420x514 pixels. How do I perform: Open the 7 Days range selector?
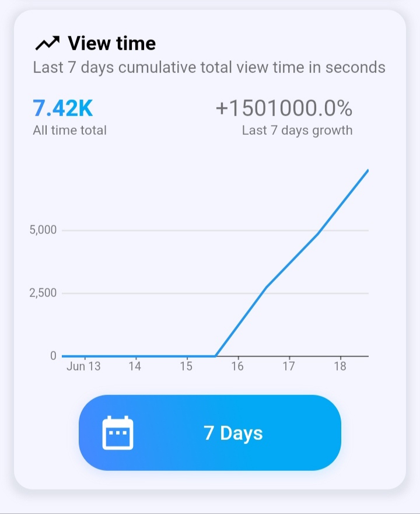tap(210, 433)
